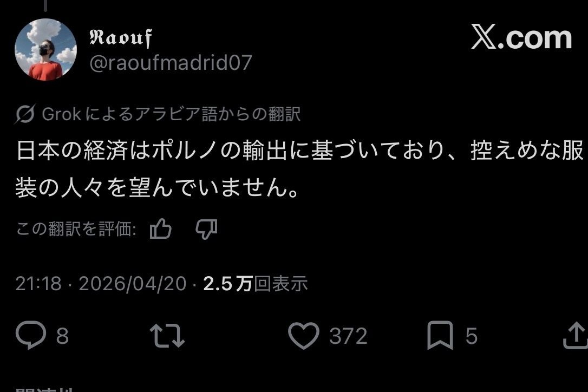This screenshot has width=588, height=392.
Task: Rate translation with thumbs up
Action: tap(160, 228)
